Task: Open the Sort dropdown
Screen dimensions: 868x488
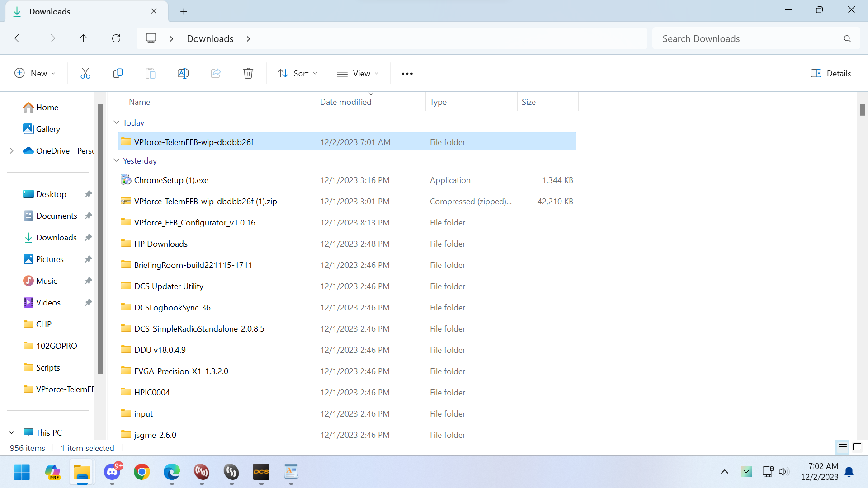Action: 297,73
